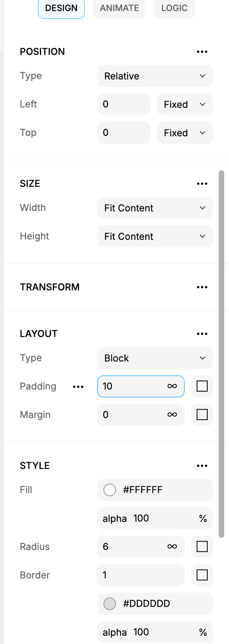Click the infinity link icon in Margin field
229x644 pixels.
pos(172,415)
